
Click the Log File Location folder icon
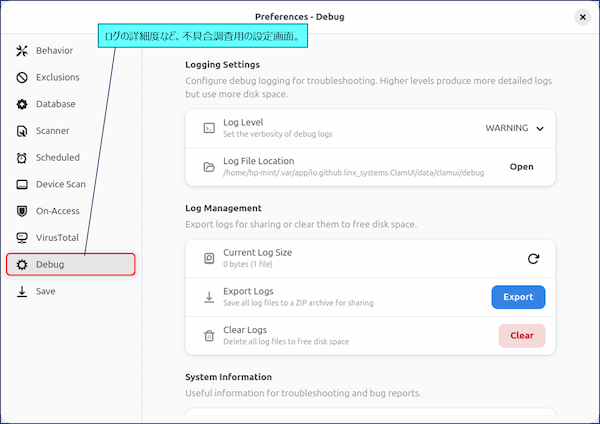click(x=209, y=167)
